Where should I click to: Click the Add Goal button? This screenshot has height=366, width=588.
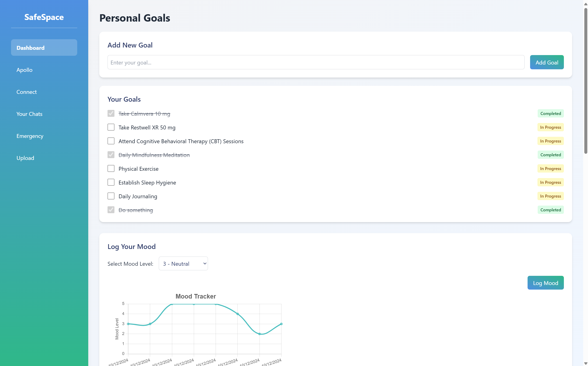(547, 62)
